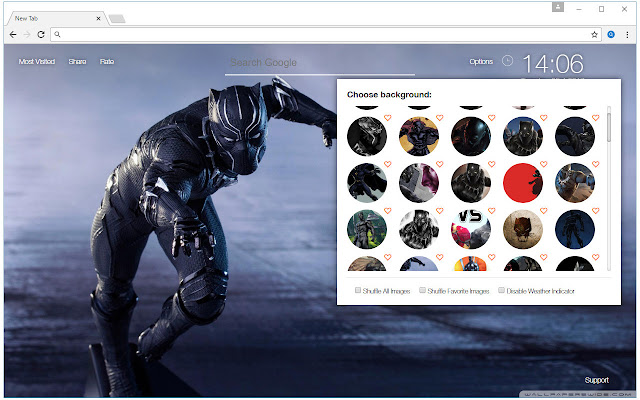Favorite the gray and magenta abstract heart
Screen dimensions: 640x400
pos(440,164)
